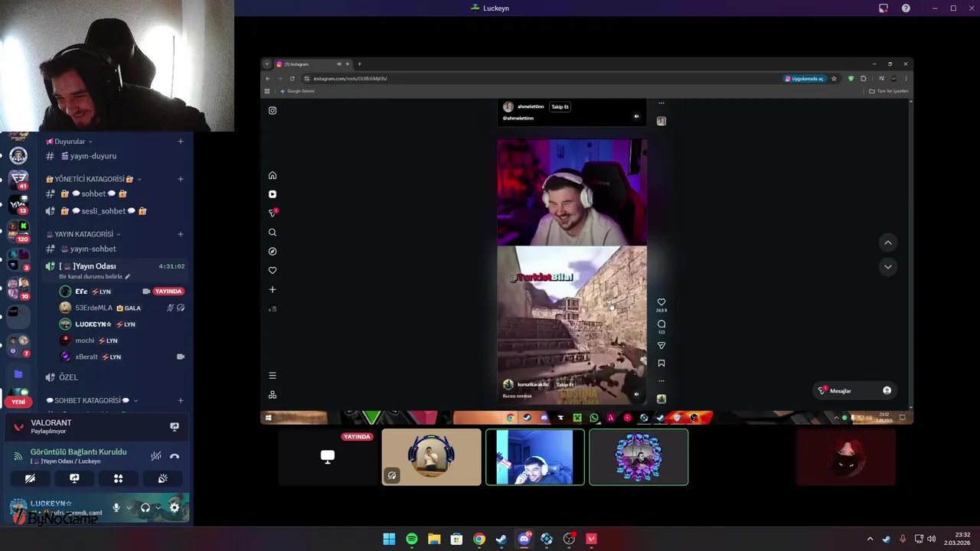Click Instagram home icon in shared stream

click(x=273, y=175)
